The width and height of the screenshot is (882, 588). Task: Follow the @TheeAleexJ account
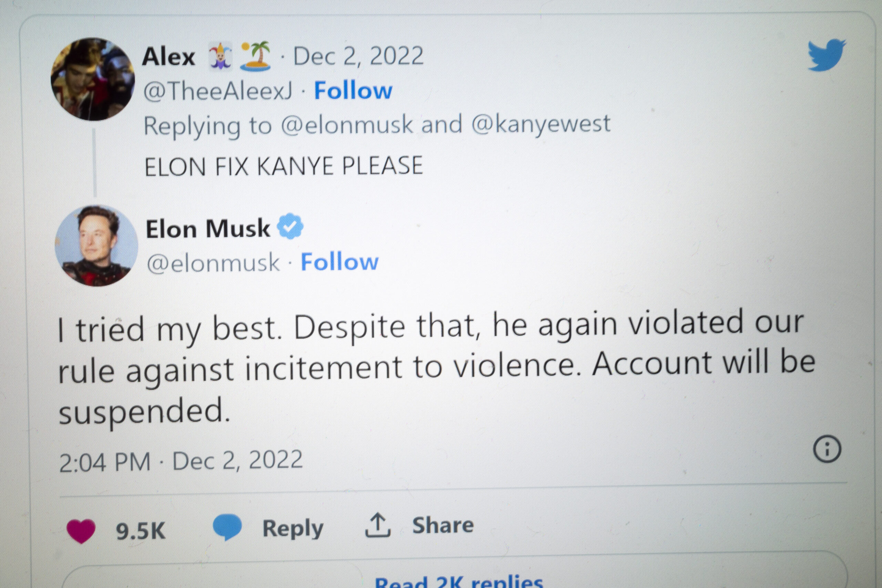point(353,91)
